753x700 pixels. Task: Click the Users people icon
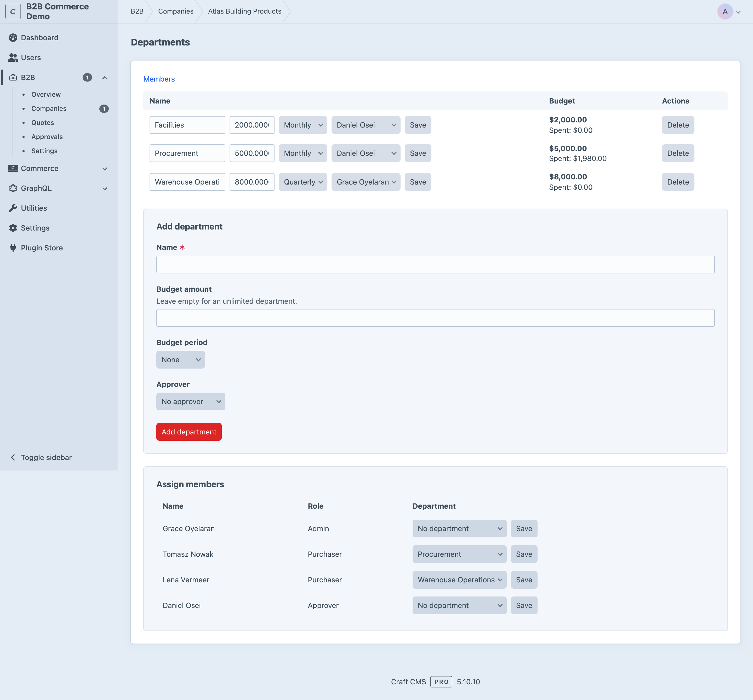pos(13,58)
